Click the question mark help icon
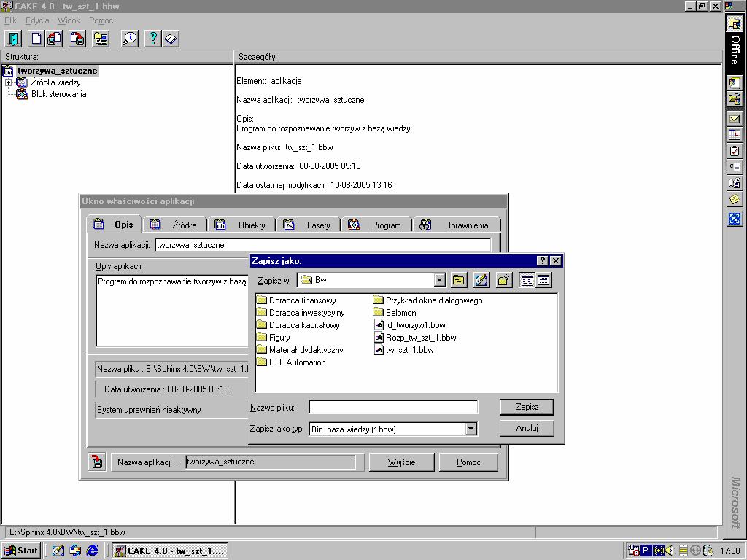This screenshot has height=560, width=747. click(x=153, y=39)
